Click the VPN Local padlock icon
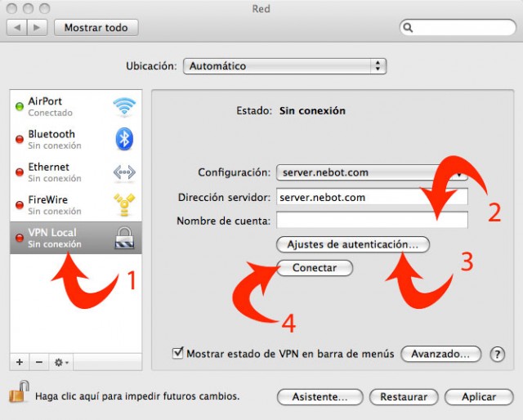This screenshot has width=523, height=420. [x=124, y=238]
